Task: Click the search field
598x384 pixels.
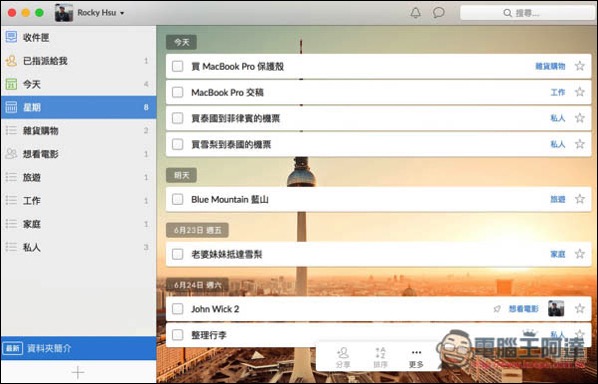Action: pos(527,13)
